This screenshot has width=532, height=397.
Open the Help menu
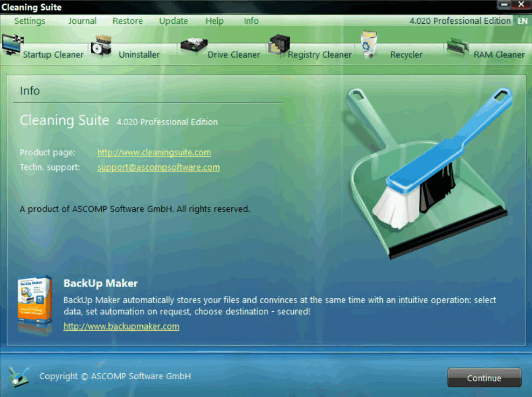click(215, 21)
